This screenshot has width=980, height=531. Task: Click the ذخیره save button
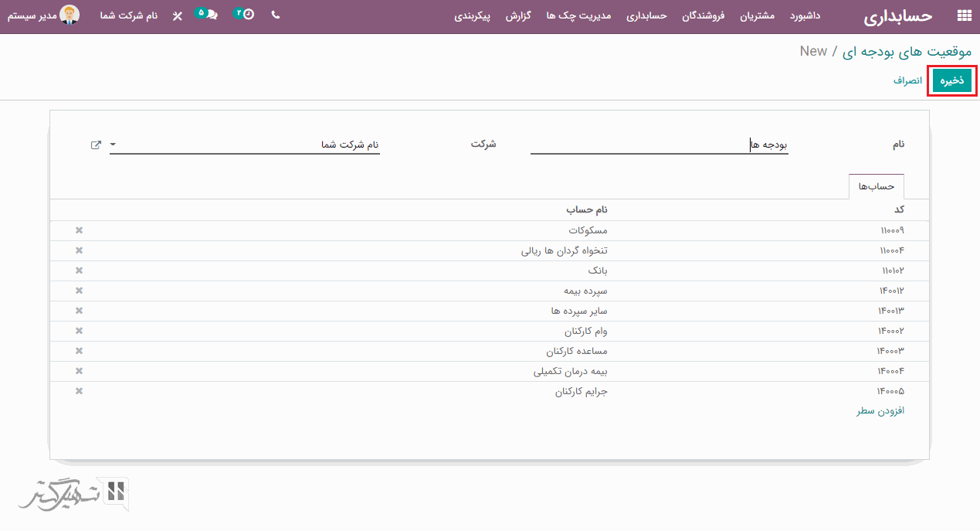click(951, 80)
